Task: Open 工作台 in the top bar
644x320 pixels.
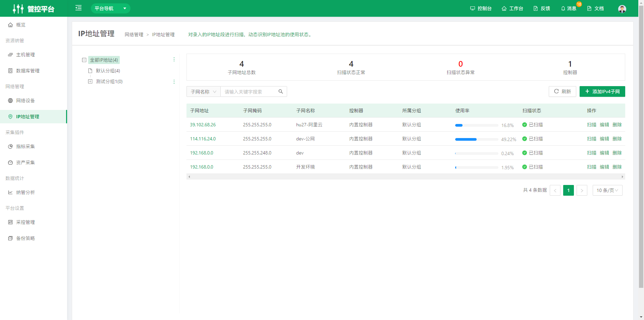Action: 512,8
